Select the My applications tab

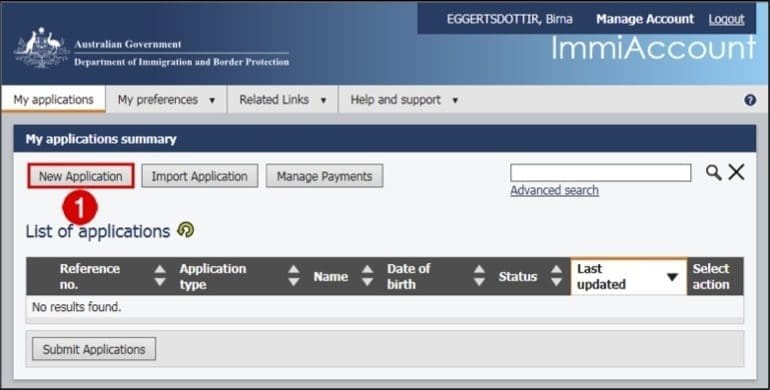pos(53,99)
